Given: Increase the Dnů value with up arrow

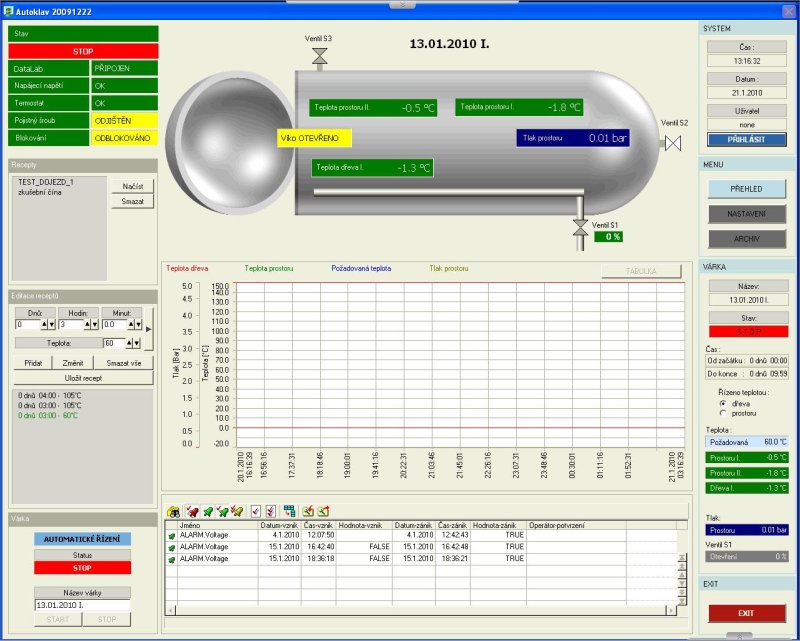Looking at the screenshot, I should coord(43,324).
